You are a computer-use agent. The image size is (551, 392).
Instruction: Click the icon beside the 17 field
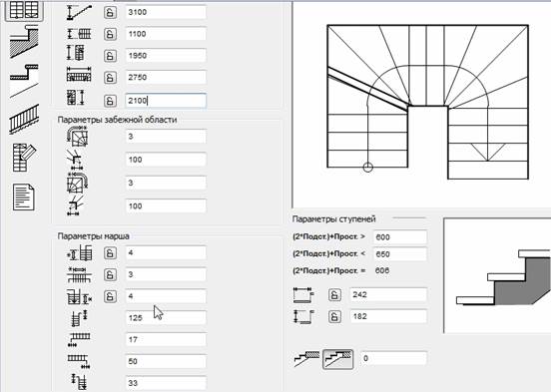(x=79, y=340)
